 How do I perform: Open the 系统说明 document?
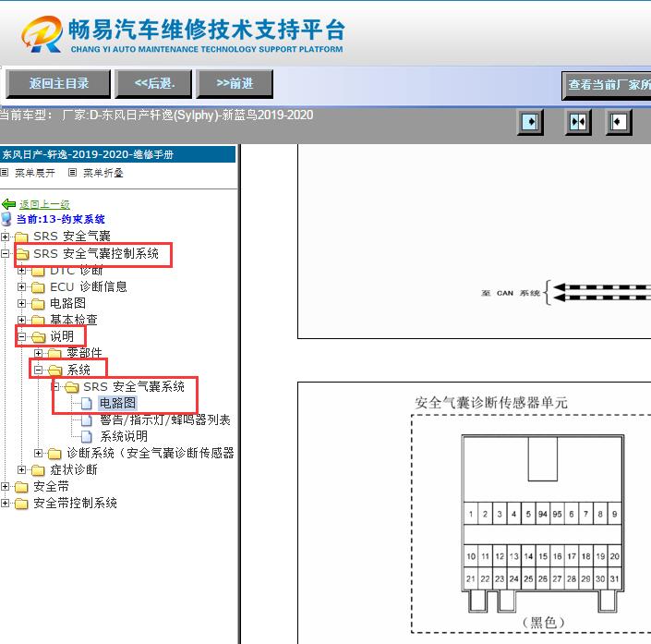[124, 436]
